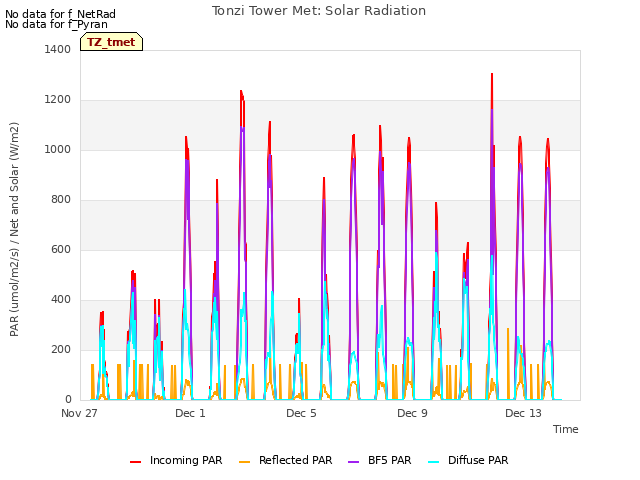
Task: Click the tallest Incoming PAR peak near 1300
Action: (x=492, y=75)
